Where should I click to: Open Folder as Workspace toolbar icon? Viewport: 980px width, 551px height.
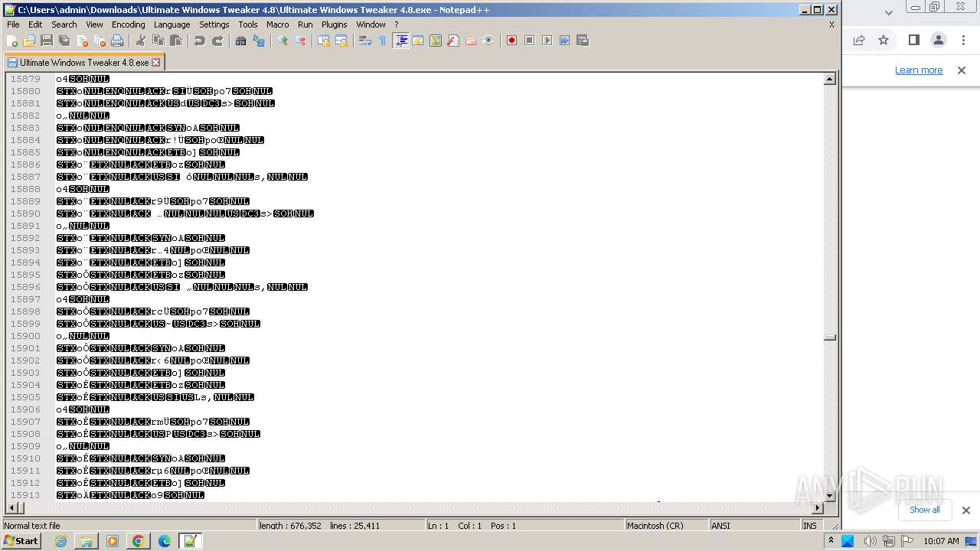tap(471, 41)
